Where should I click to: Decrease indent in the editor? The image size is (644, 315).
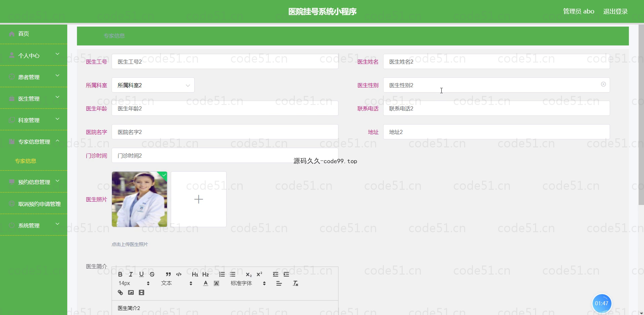(276, 274)
